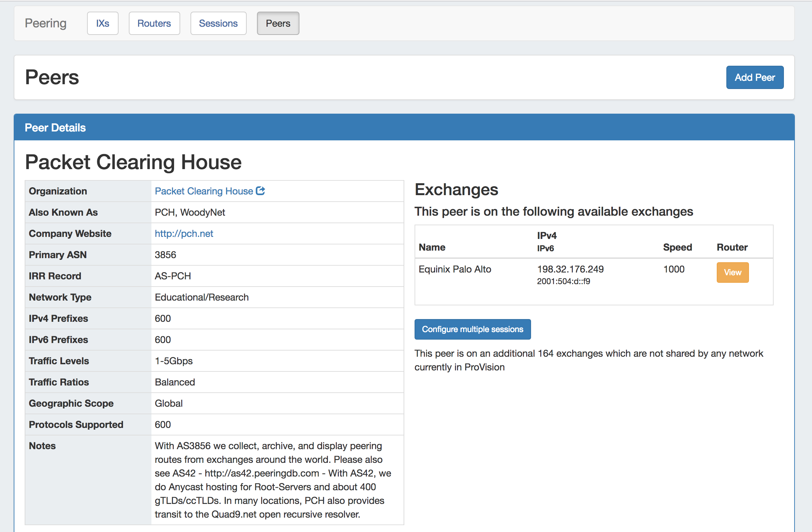The width and height of the screenshot is (812, 532).
Task: Open the IXs tab
Action: (102, 23)
